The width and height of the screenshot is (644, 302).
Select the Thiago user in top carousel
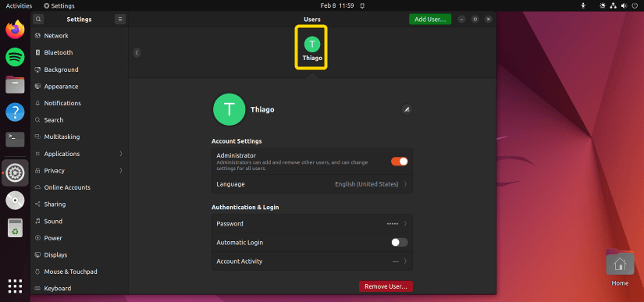(x=312, y=48)
